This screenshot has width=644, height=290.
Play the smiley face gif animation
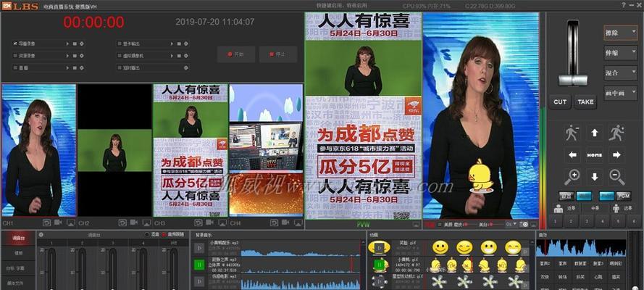(x=379, y=248)
